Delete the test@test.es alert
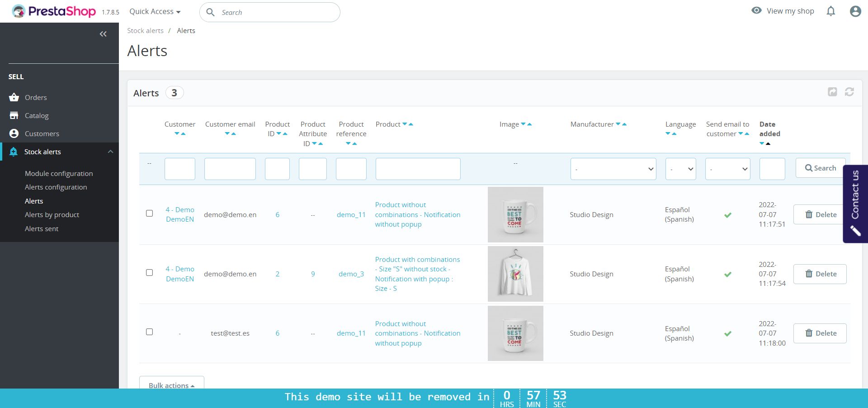Viewport: 868px width, 408px height. tap(820, 333)
